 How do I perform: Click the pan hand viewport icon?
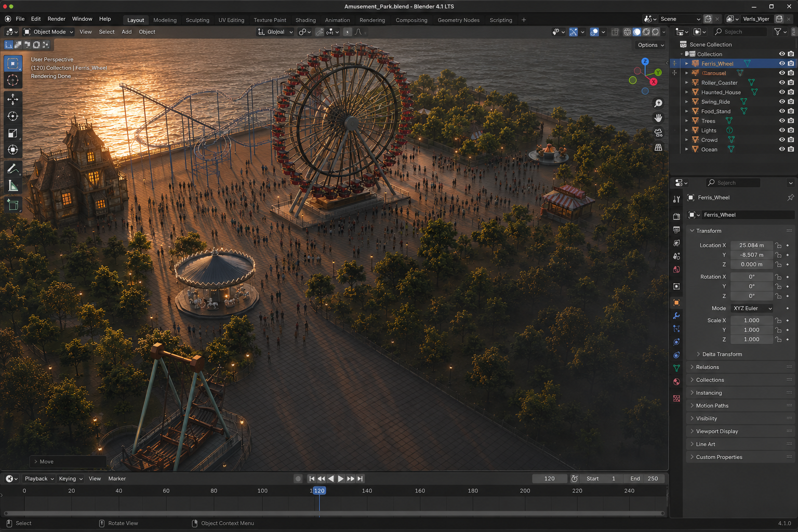[658, 118]
